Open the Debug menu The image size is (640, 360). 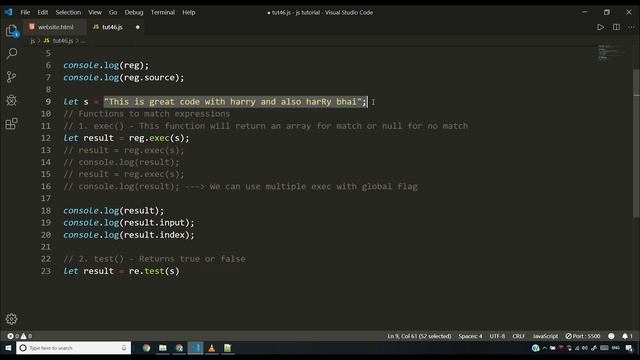pyautogui.click(x=134, y=12)
